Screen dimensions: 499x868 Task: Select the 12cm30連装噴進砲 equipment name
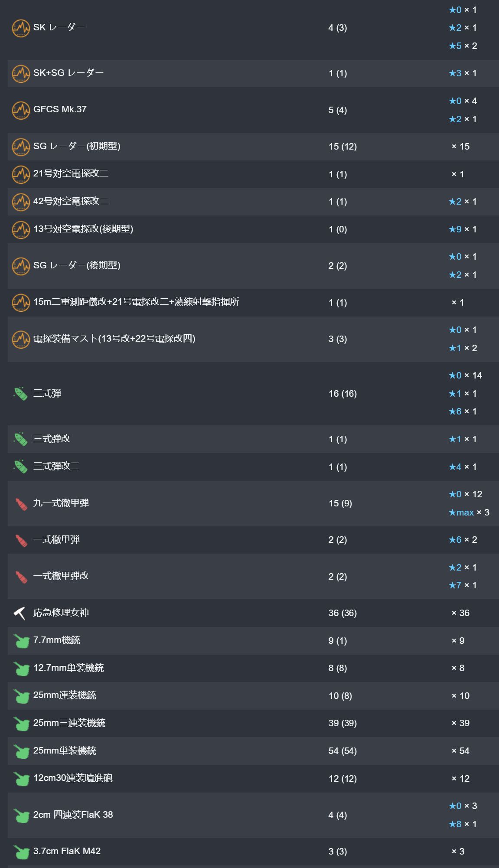pos(73,778)
